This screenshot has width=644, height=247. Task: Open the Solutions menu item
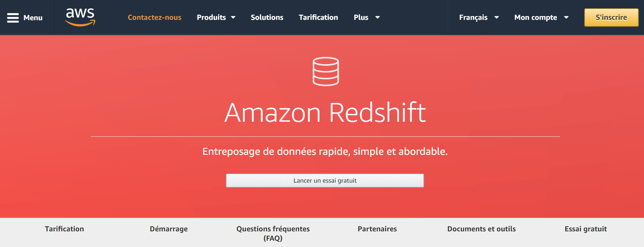tap(267, 17)
